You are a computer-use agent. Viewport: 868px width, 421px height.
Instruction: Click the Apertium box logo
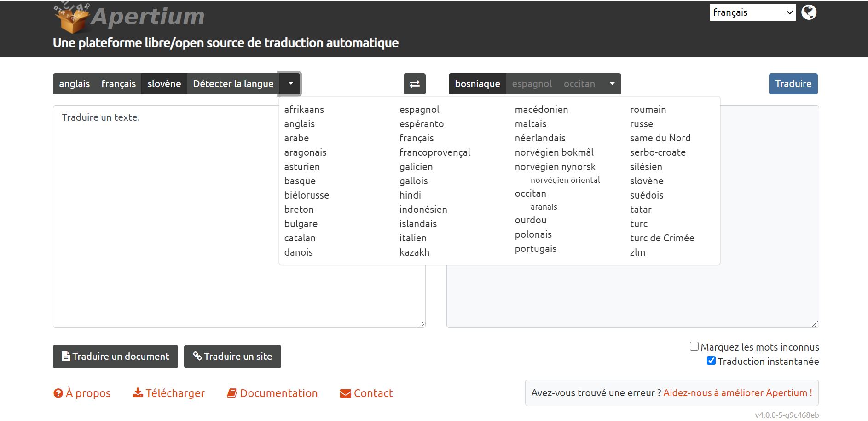(x=71, y=18)
